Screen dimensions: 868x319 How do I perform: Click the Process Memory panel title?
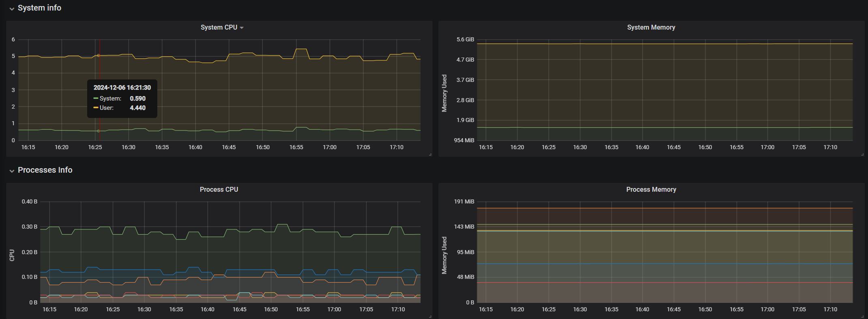click(x=651, y=189)
